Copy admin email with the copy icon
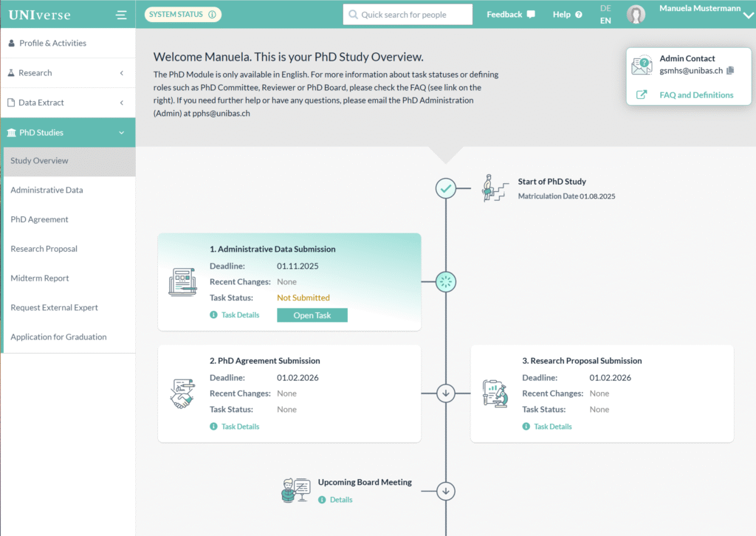This screenshot has width=756, height=536. pyautogui.click(x=730, y=71)
